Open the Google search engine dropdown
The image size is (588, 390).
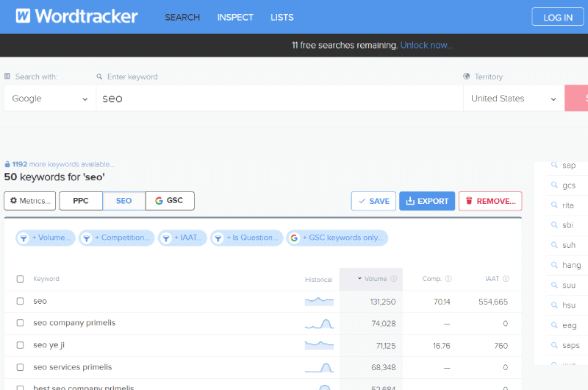click(50, 99)
